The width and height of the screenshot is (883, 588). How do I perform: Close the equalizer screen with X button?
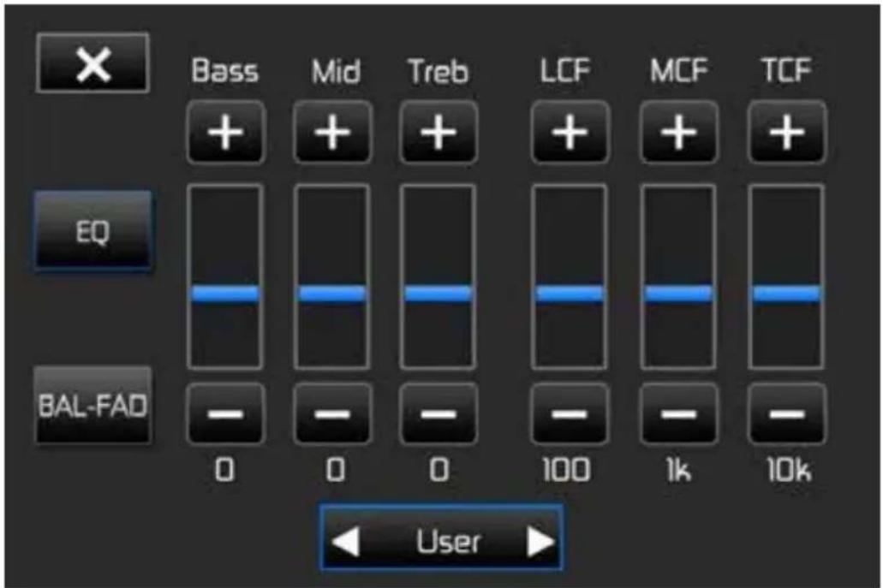tap(92, 62)
